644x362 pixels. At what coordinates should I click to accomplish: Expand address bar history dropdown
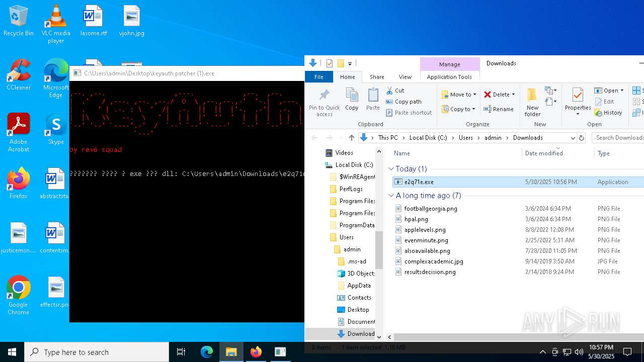pos(573,138)
